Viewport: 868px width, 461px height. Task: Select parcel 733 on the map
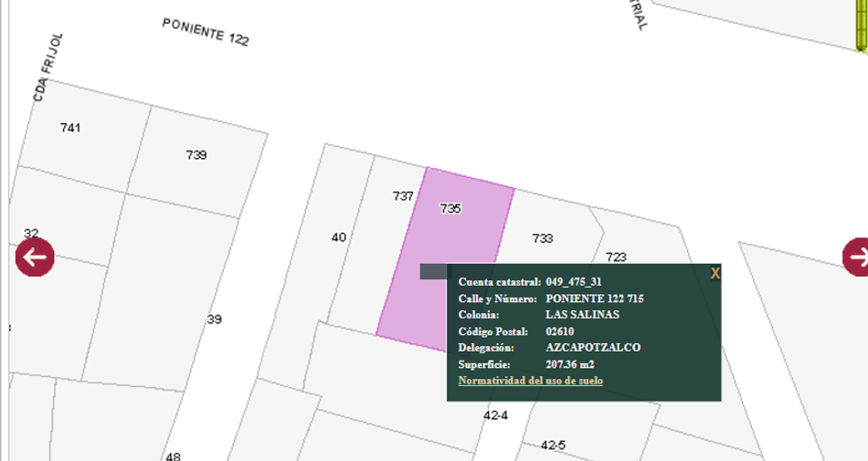(x=543, y=238)
